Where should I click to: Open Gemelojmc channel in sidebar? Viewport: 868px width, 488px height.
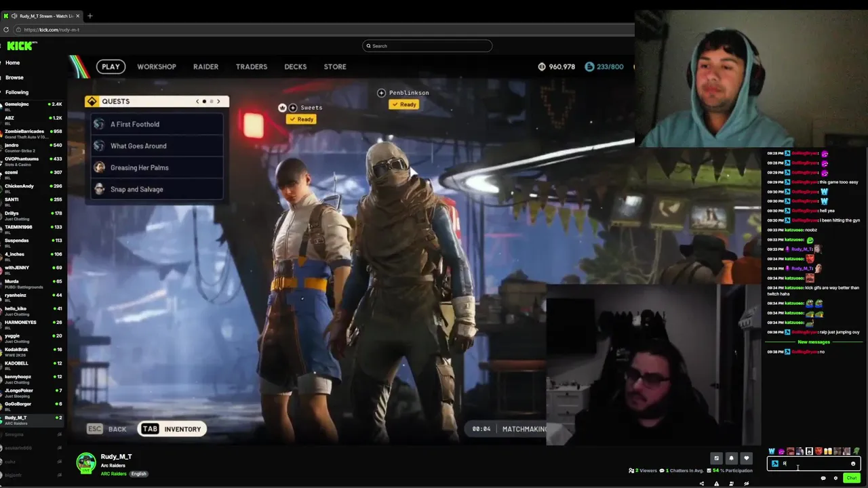[x=32, y=106]
